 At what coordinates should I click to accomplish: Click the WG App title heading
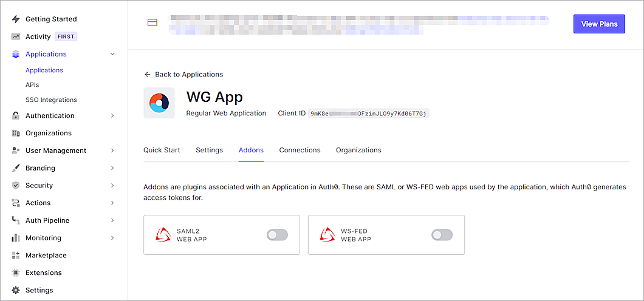(x=214, y=96)
